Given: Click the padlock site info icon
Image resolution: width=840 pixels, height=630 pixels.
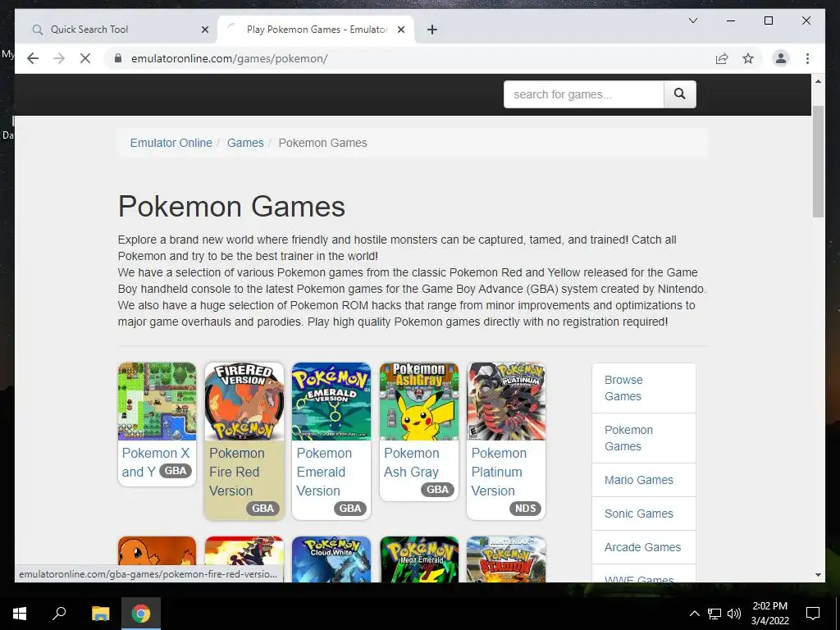Looking at the screenshot, I should [118, 58].
